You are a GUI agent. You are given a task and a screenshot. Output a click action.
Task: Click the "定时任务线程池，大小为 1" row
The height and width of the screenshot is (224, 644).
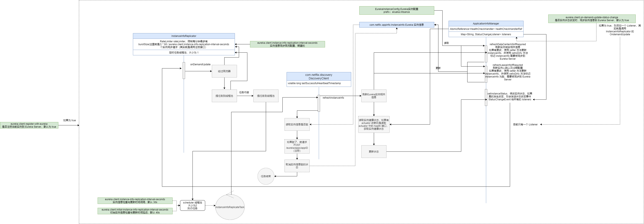pos(184,53)
